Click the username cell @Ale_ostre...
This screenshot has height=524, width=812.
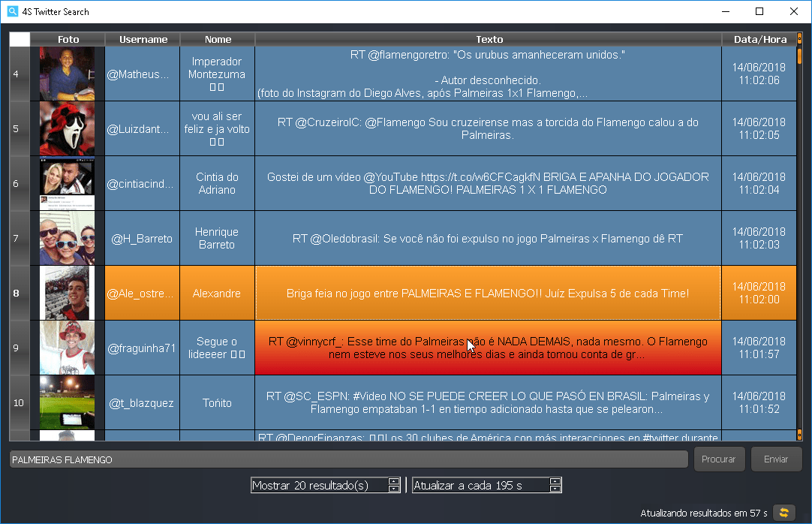(143, 293)
